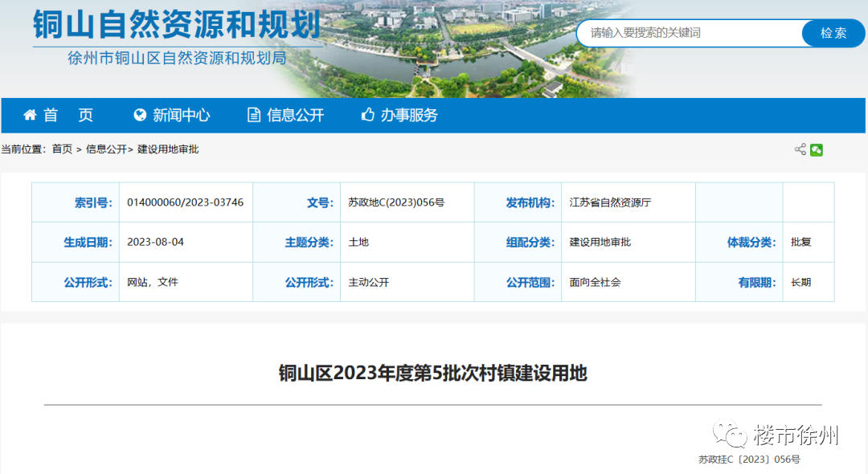Focus the keyword search input field
The width and height of the screenshot is (868, 474).
pyautogui.click(x=690, y=33)
